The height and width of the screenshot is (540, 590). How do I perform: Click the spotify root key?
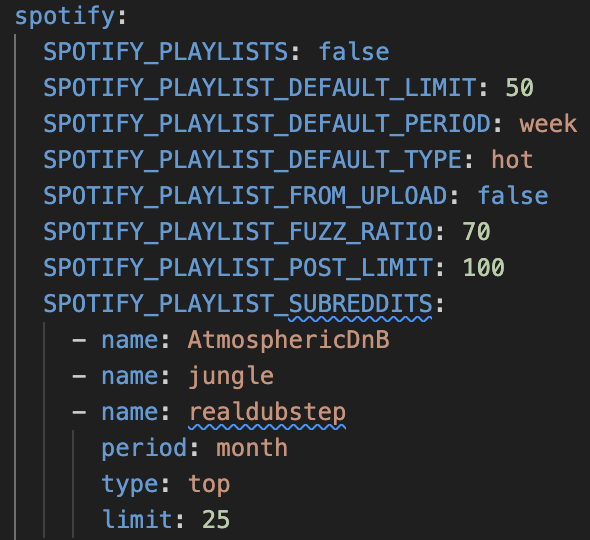point(65,17)
